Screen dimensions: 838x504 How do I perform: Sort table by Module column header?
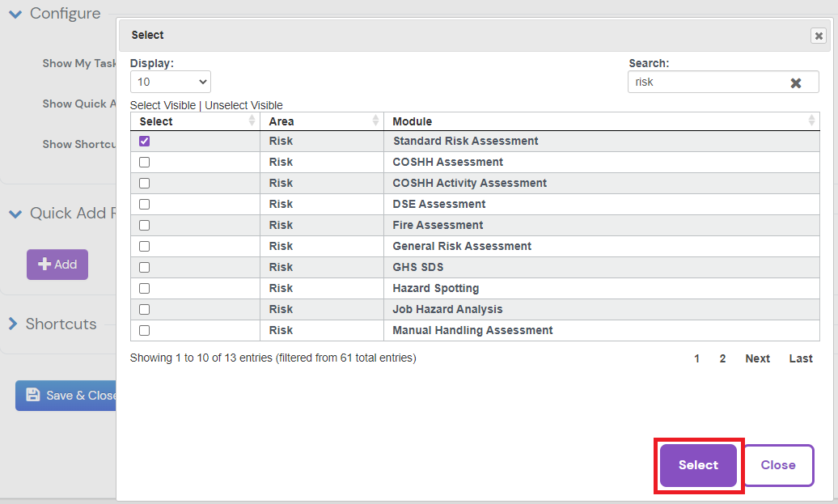[413, 121]
